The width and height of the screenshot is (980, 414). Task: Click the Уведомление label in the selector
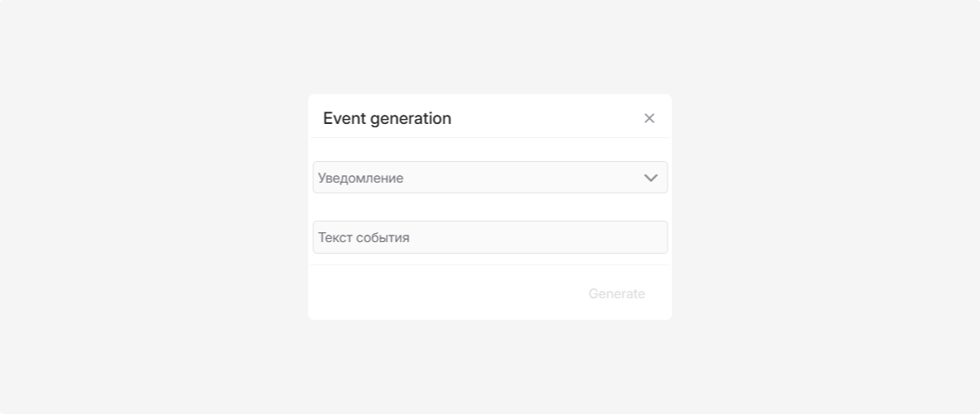360,178
